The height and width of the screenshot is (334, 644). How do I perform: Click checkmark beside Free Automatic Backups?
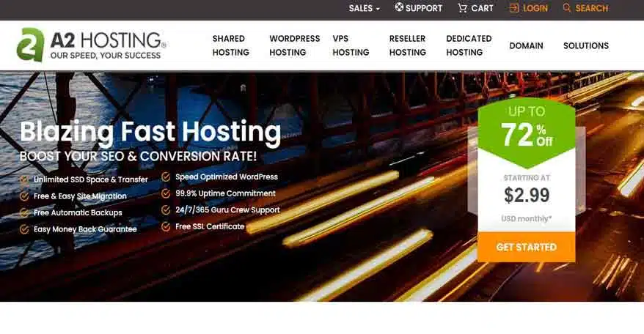point(24,212)
